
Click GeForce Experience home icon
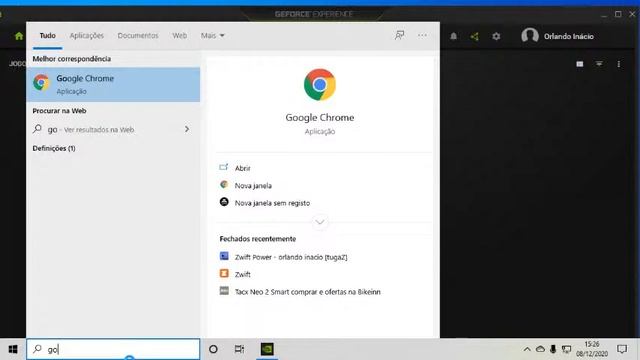[19, 36]
